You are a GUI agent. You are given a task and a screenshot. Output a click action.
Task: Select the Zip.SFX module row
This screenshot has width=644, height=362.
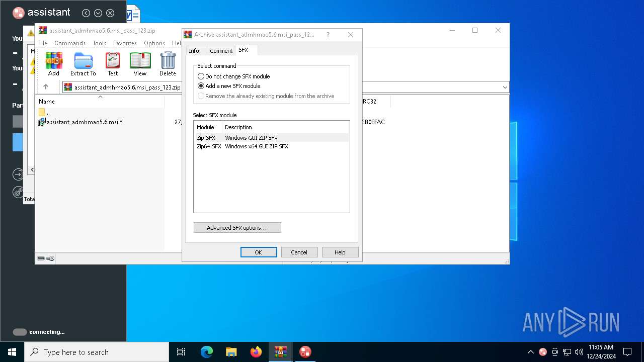tap(272, 138)
